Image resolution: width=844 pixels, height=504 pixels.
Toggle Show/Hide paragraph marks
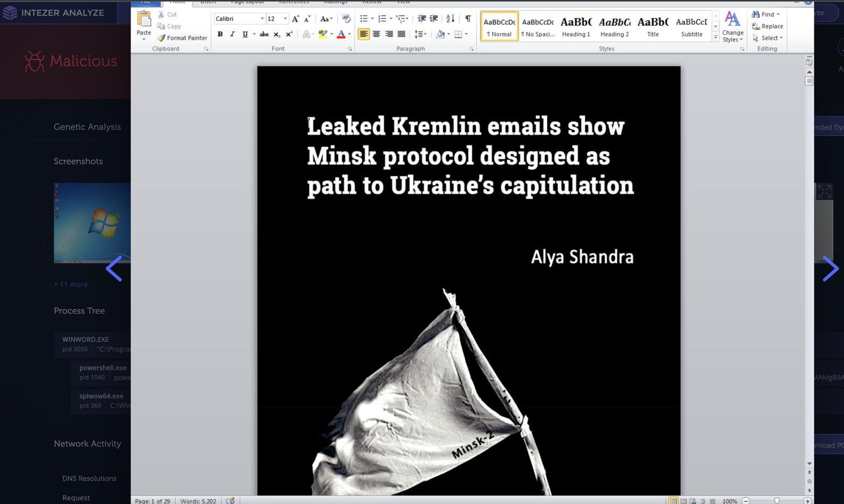click(468, 19)
